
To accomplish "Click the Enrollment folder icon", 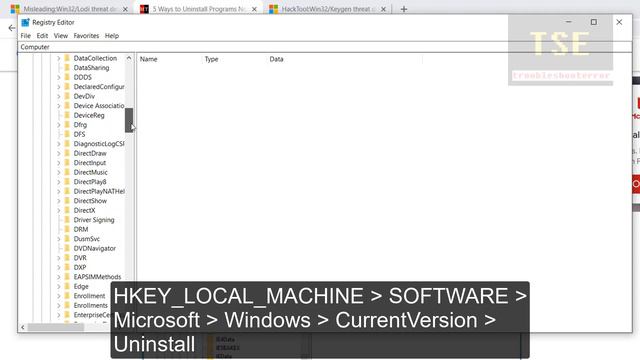I will (67, 296).
